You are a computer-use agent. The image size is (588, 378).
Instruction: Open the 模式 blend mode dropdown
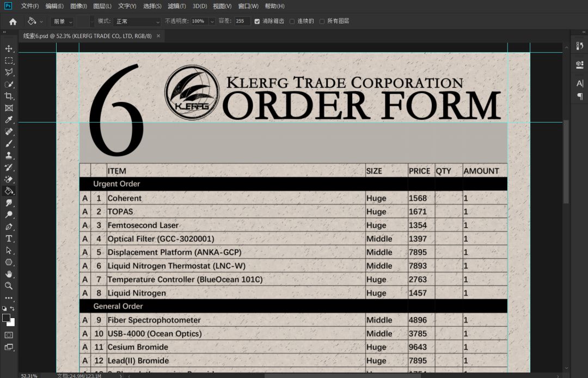click(137, 21)
